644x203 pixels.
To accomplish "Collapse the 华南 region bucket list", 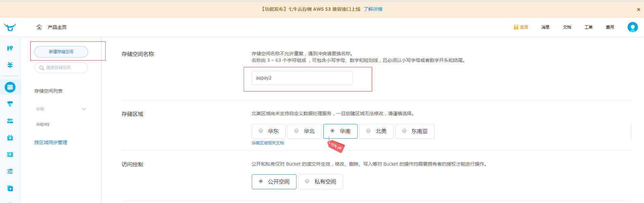I will [x=84, y=109].
